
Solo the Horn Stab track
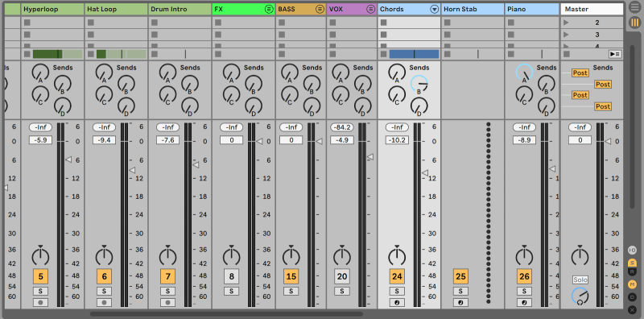[x=460, y=291]
